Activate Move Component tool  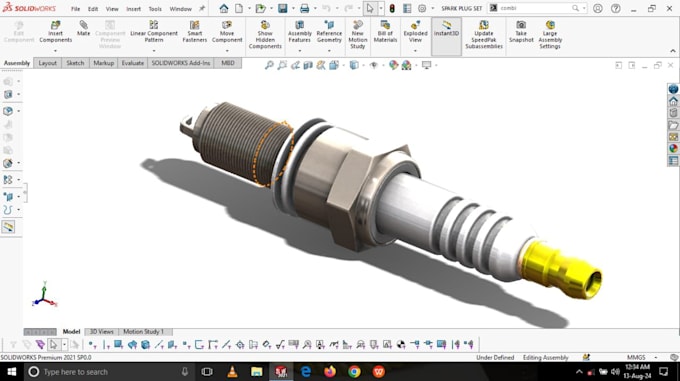tap(227, 32)
